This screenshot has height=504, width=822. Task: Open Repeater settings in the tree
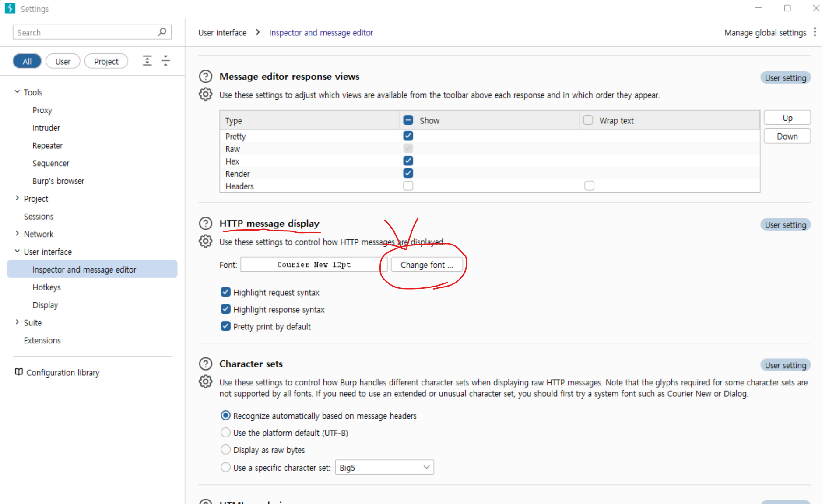pyautogui.click(x=47, y=146)
